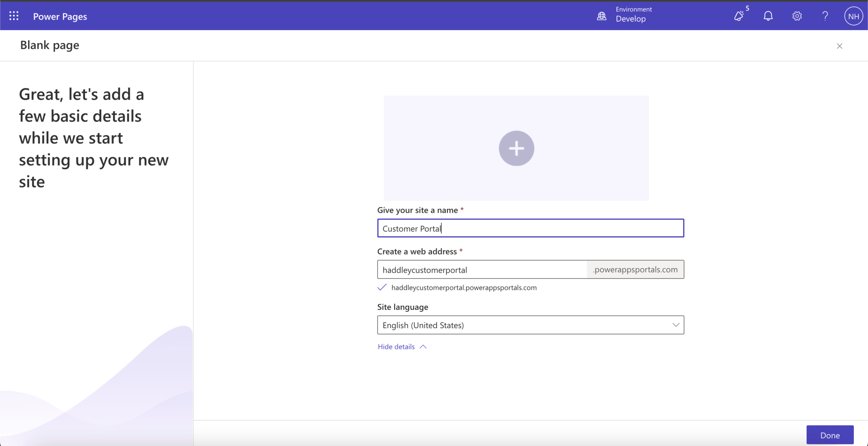Open the app launcher waffle icon
Image resolution: width=868 pixels, height=446 pixels.
(x=14, y=16)
